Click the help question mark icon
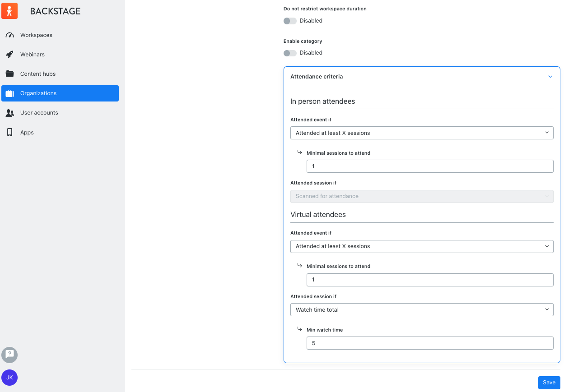564x392 pixels. coord(9,355)
